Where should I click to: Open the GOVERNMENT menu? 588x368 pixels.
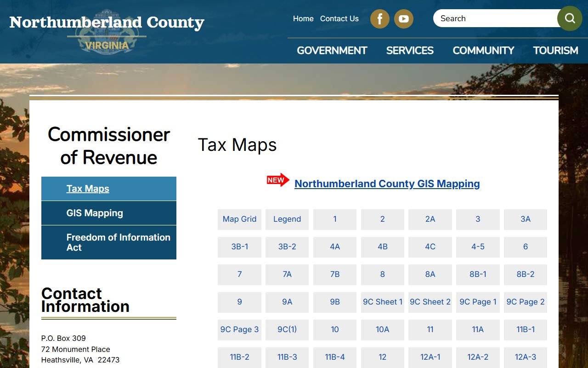(x=332, y=51)
